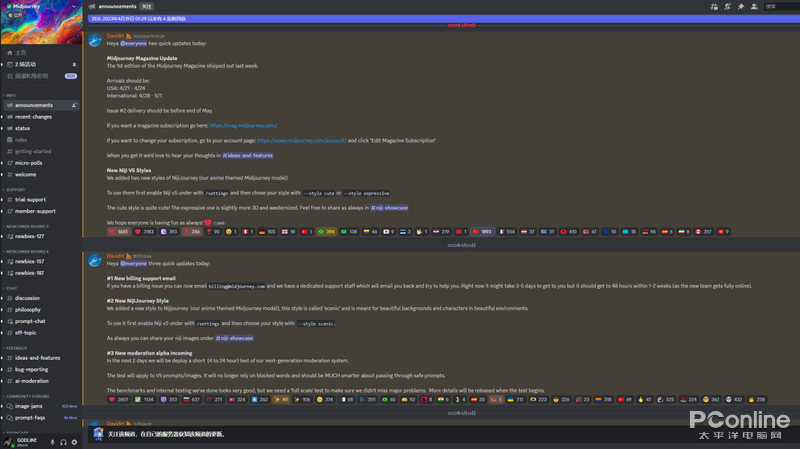Collapse the NEWCOMER ROOMS 4 category
Viewport: 800px width, 449px height.
26,252
